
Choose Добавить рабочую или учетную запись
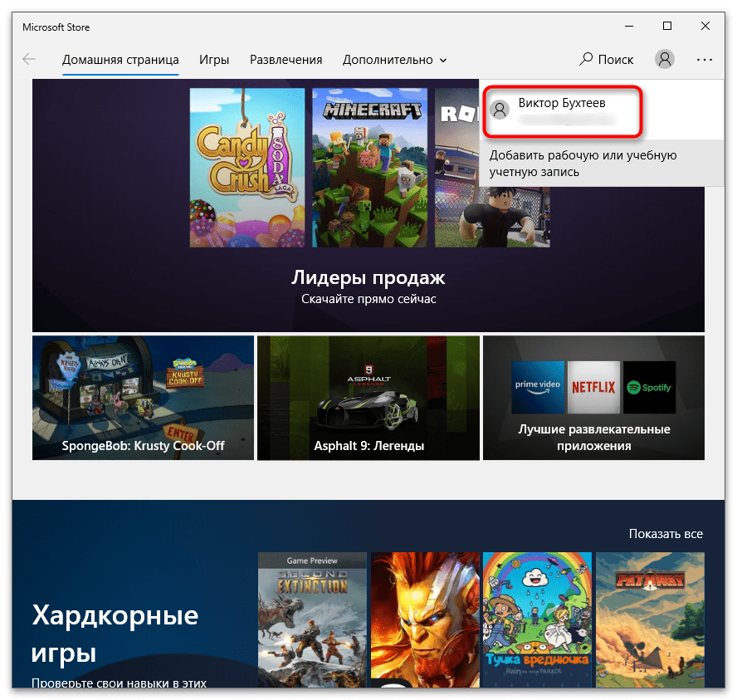602,163
